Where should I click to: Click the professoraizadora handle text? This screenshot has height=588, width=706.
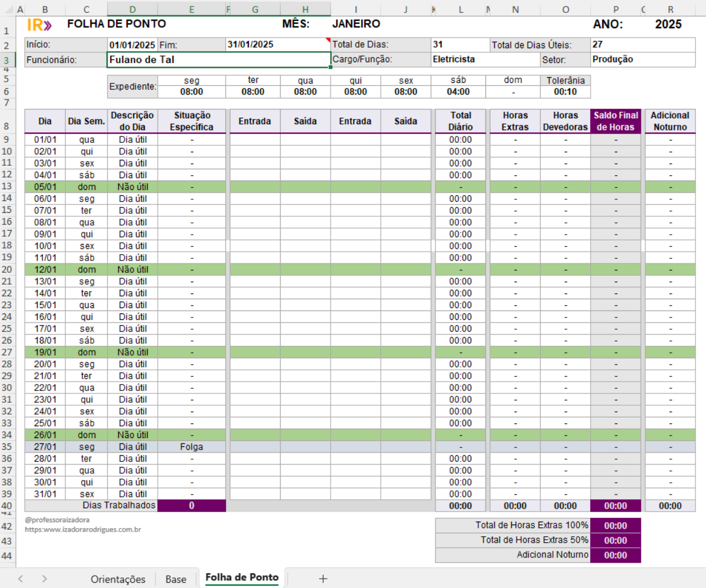coord(57,520)
